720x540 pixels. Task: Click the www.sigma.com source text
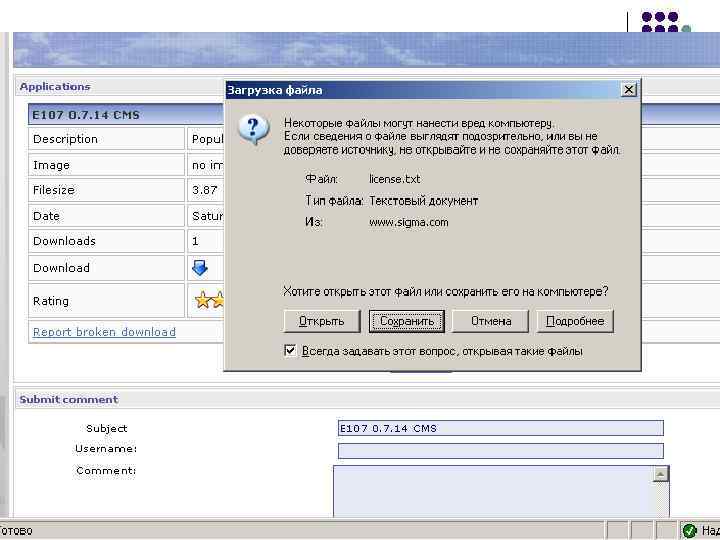[x=409, y=222]
